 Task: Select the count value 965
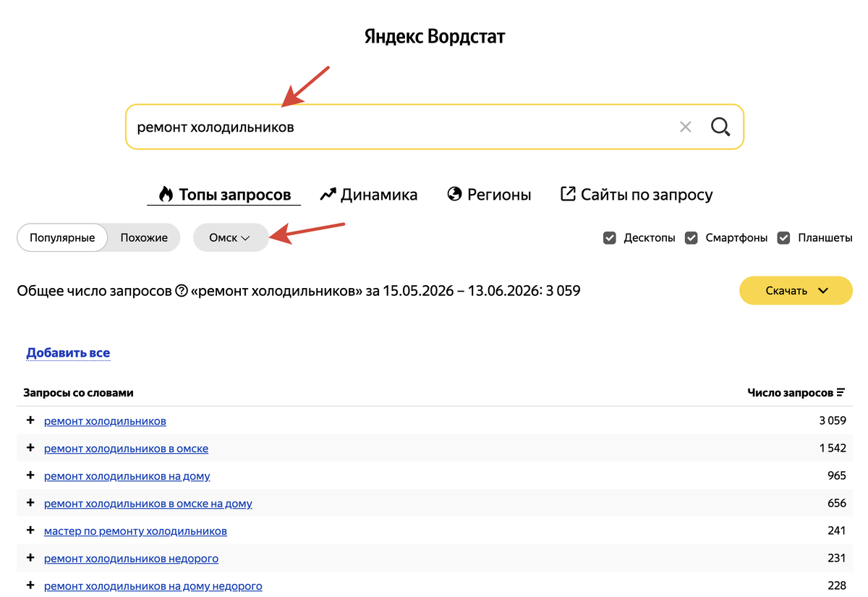[x=837, y=476]
